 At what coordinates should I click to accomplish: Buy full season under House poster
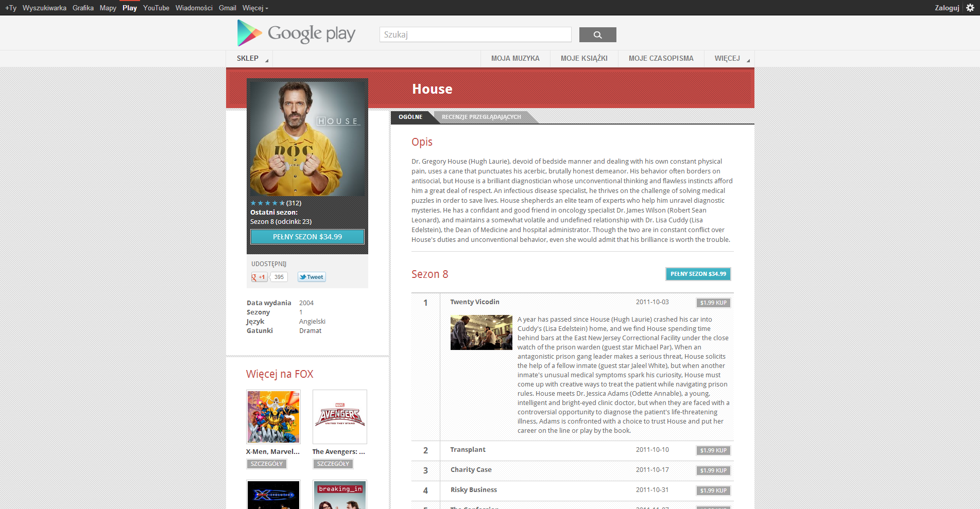coord(307,237)
